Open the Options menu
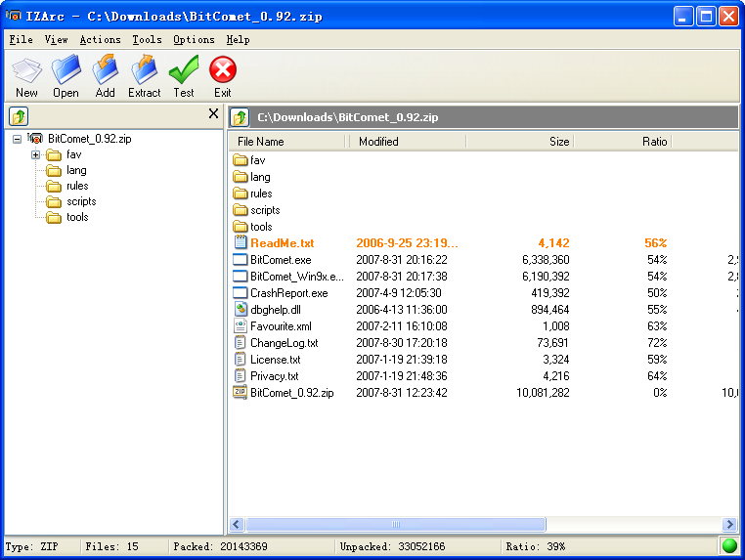745x560 pixels. [194, 39]
